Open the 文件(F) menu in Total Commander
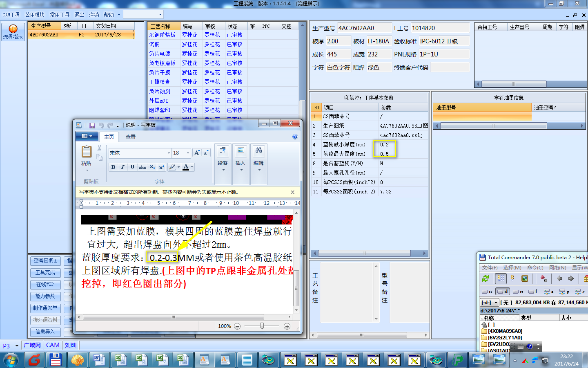Viewport: 588px width, 368px height. tap(490, 267)
